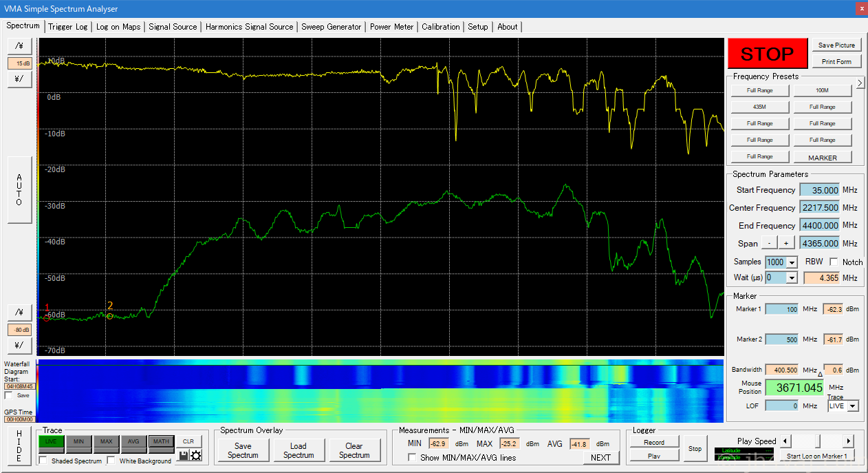This screenshot has height=473, width=868.
Task: Open trace settings gear icon
Action: coord(196,456)
